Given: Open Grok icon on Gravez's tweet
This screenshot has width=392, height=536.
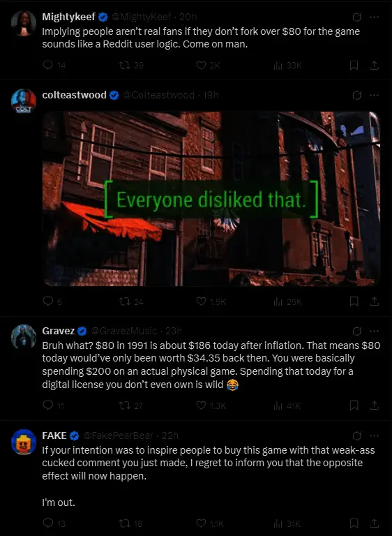Looking at the screenshot, I should point(357,331).
